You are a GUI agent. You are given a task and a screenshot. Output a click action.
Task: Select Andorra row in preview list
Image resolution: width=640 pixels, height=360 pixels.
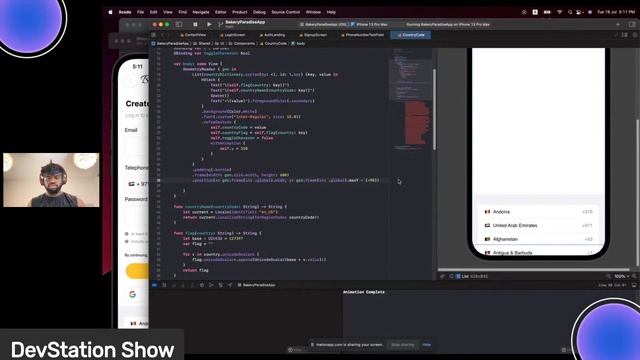pos(538,212)
